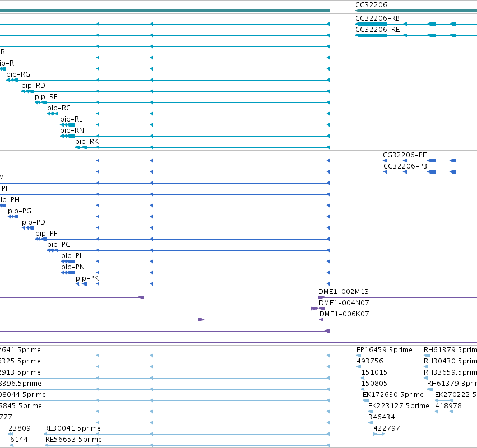Select the CG32206 gene label
477x448 pixels.
[371, 5]
